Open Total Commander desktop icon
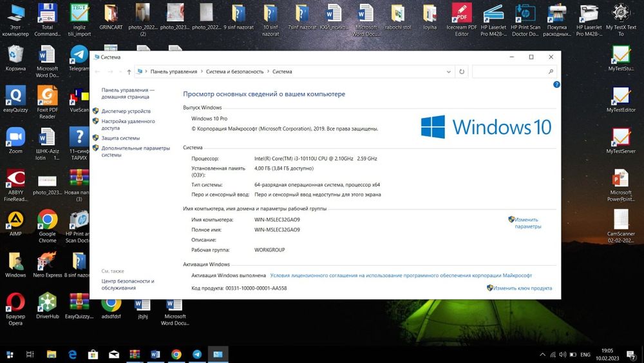Viewport: 644px width, 363px height. click(x=47, y=19)
